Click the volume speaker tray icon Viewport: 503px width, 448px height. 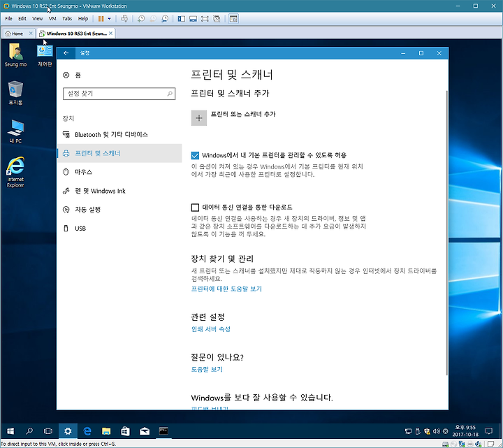click(x=436, y=431)
